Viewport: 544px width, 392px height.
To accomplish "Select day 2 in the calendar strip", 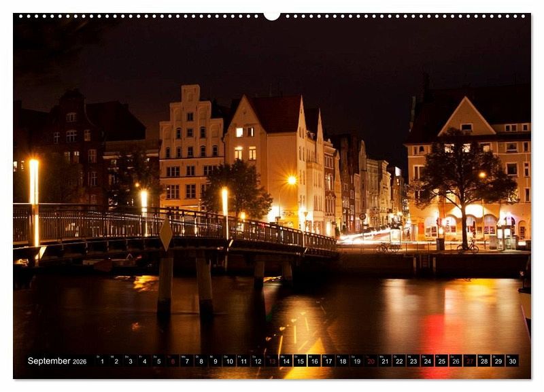I will coord(116,361).
